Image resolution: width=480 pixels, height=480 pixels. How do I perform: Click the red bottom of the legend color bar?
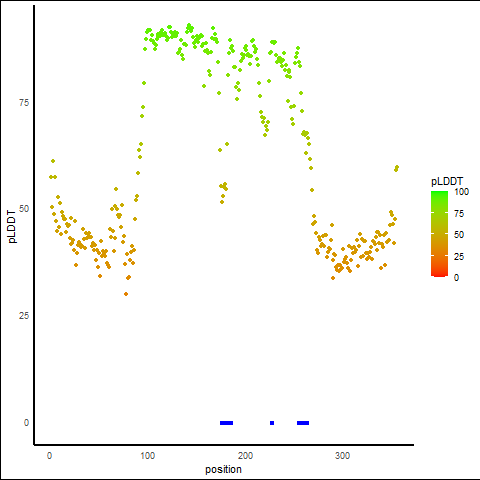click(439, 274)
